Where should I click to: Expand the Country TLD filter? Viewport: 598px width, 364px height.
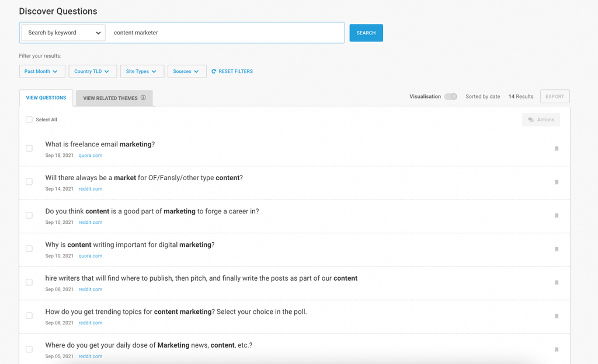[92, 71]
